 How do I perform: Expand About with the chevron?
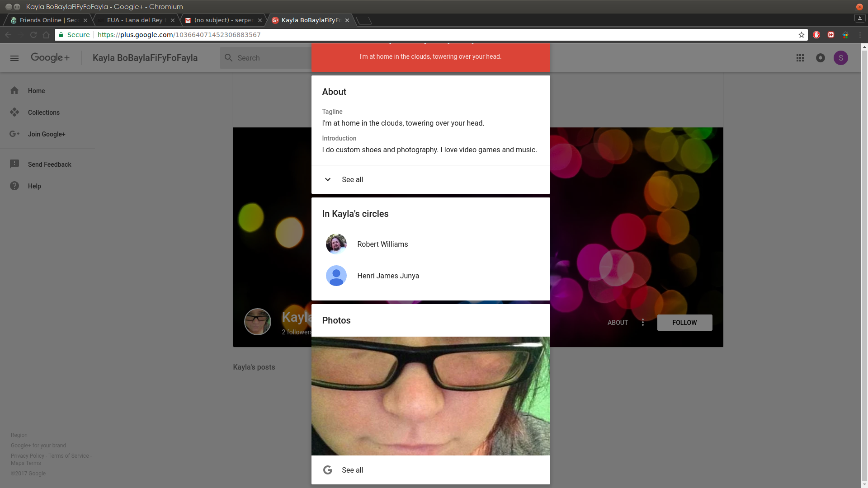pos(328,179)
